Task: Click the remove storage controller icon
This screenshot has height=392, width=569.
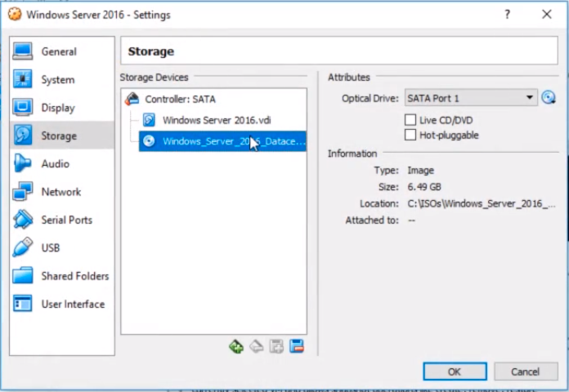Action: click(257, 346)
